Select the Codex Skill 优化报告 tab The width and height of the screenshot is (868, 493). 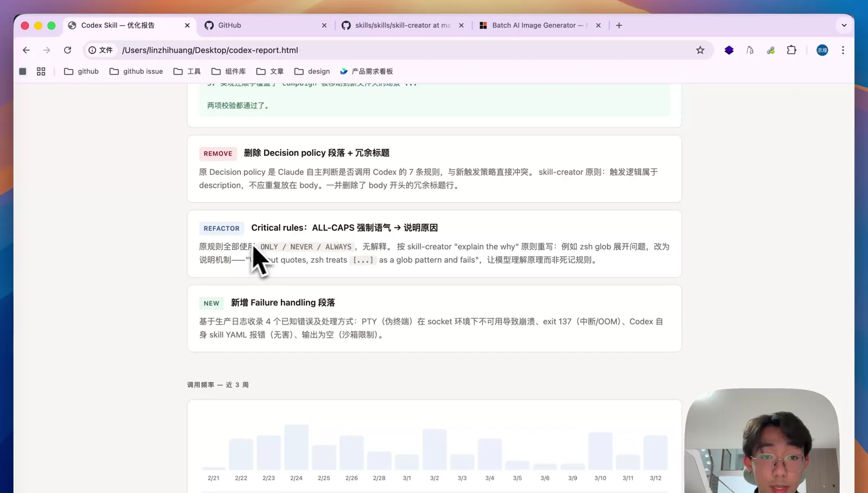coord(129,25)
